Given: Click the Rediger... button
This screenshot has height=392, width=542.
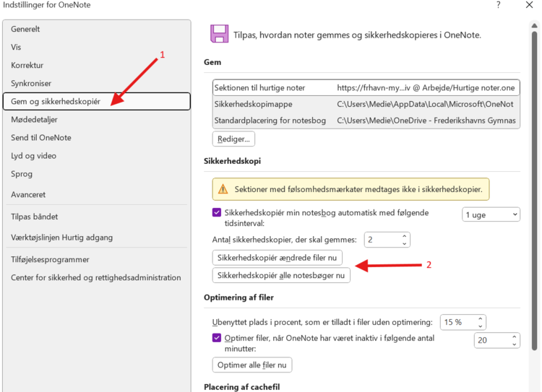Looking at the screenshot, I should (233, 139).
